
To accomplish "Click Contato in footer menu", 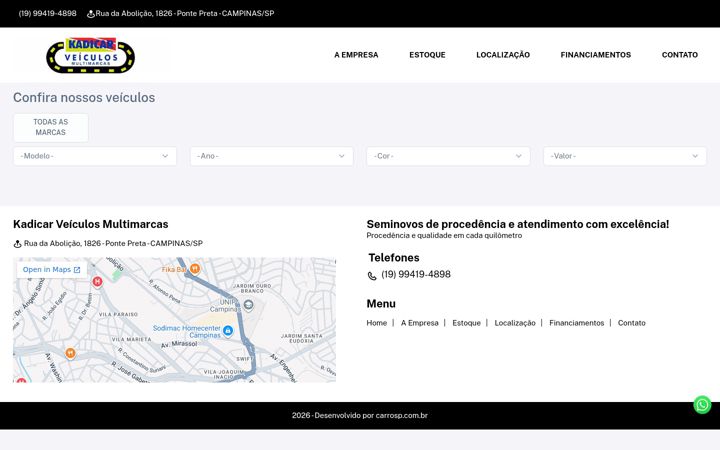I will coord(631,323).
